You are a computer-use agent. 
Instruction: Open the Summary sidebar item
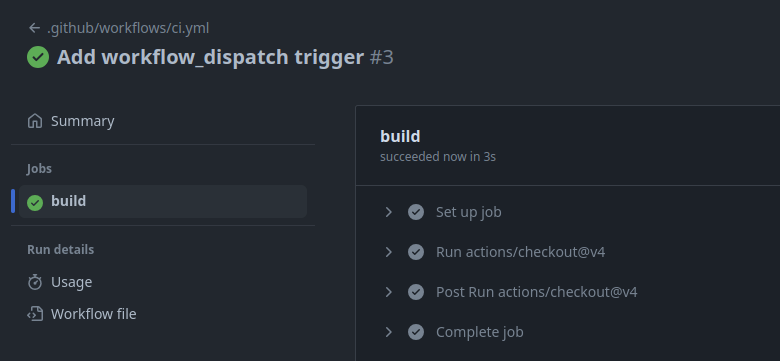tap(163, 121)
